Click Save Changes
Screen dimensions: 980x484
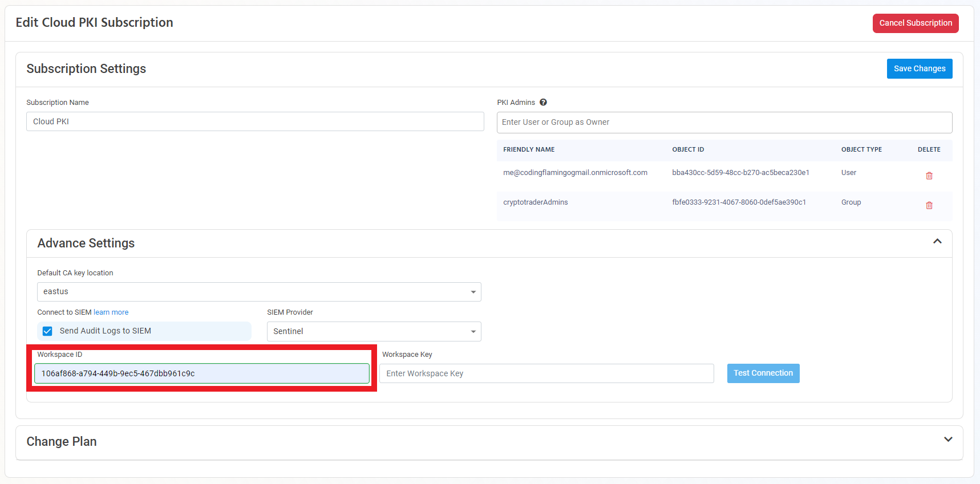[920, 69]
